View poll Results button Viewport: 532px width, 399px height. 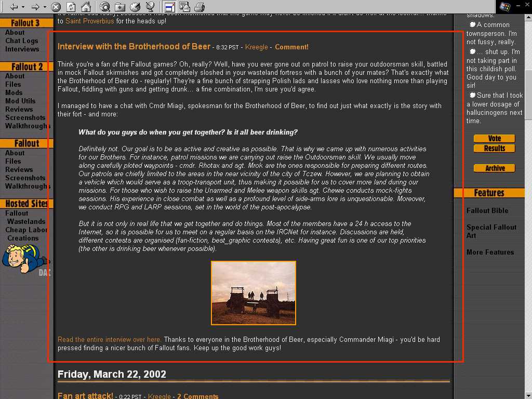click(x=495, y=148)
